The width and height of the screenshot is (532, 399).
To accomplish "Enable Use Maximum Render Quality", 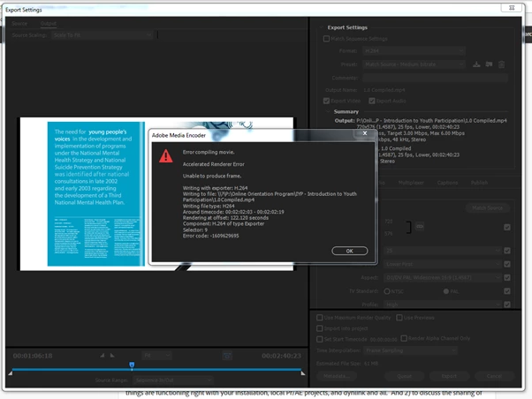I will coord(319,318).
